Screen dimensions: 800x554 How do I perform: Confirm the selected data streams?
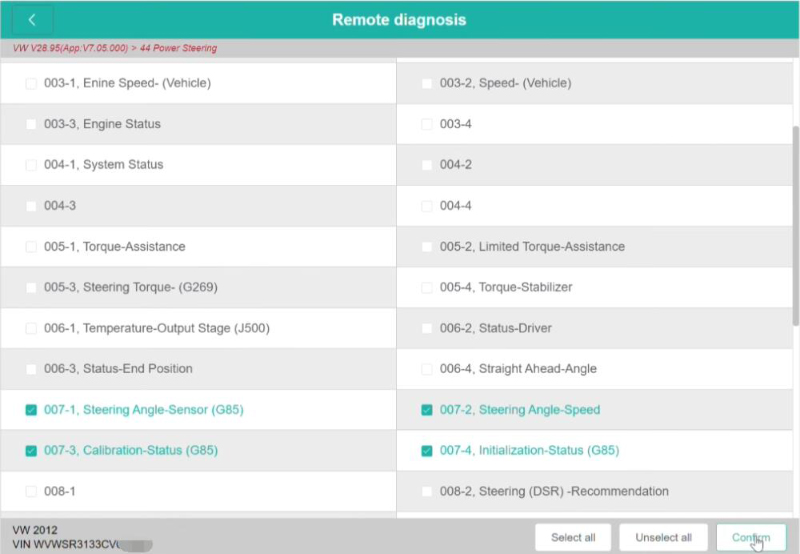coord(751,538)
